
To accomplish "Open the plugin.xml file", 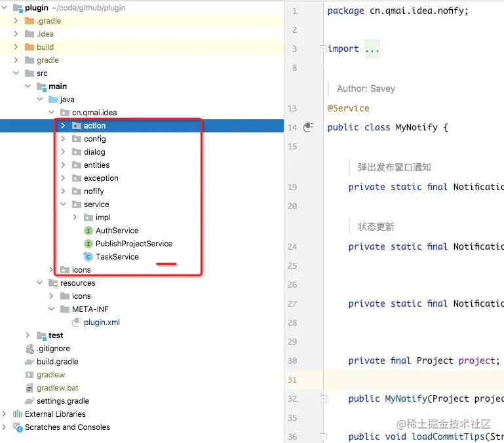I will pos(102,322).
